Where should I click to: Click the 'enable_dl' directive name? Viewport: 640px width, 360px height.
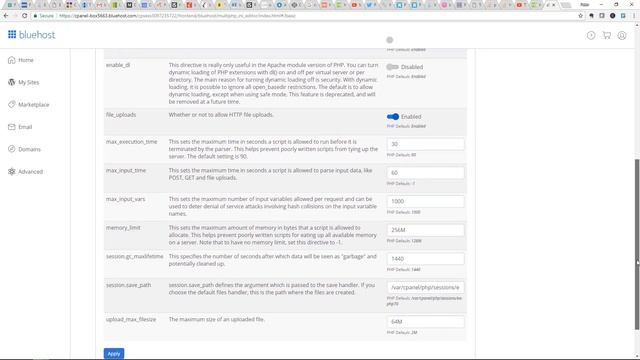click(x=118, y=65)
